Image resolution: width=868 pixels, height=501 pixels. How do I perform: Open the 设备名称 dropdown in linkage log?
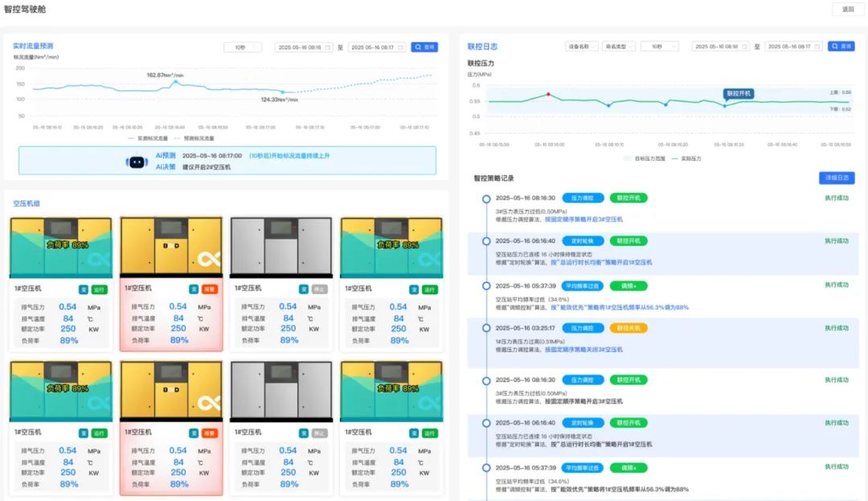pos(582,47)
